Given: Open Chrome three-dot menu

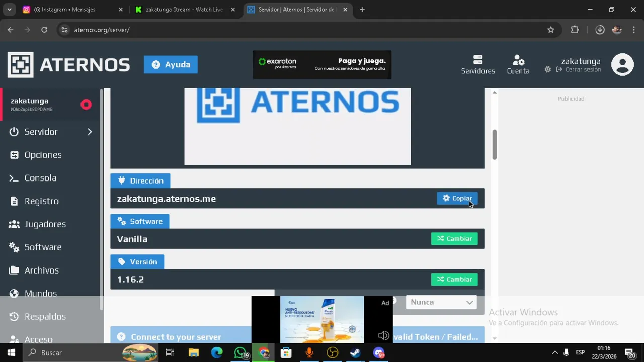Looking at the screenshot, I should point(633,30).
